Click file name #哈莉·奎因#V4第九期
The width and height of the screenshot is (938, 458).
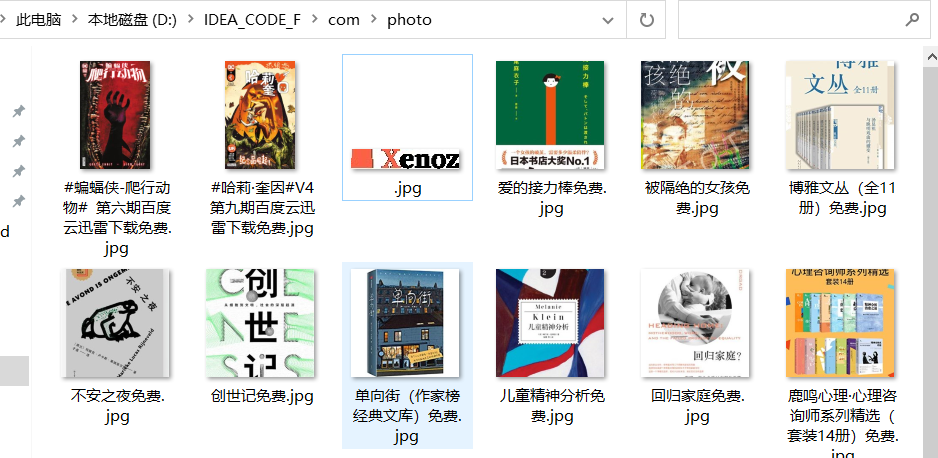(262, 208)
